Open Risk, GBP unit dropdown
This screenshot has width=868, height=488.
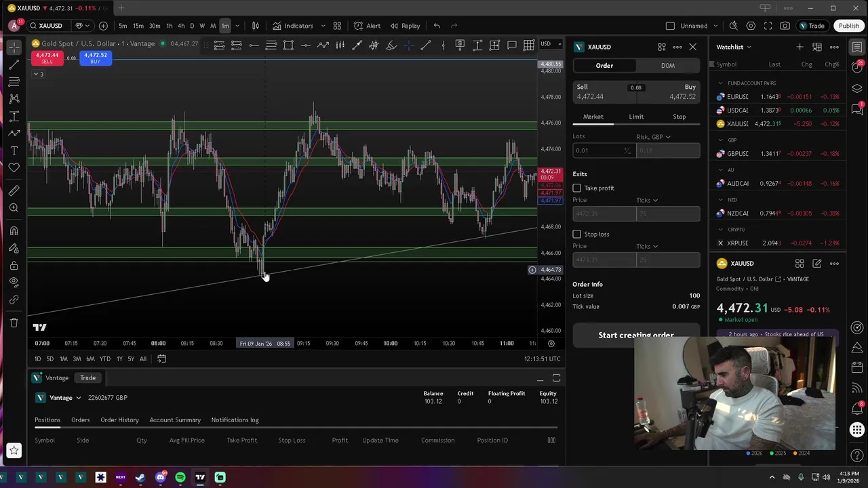(x=653, y=137)
